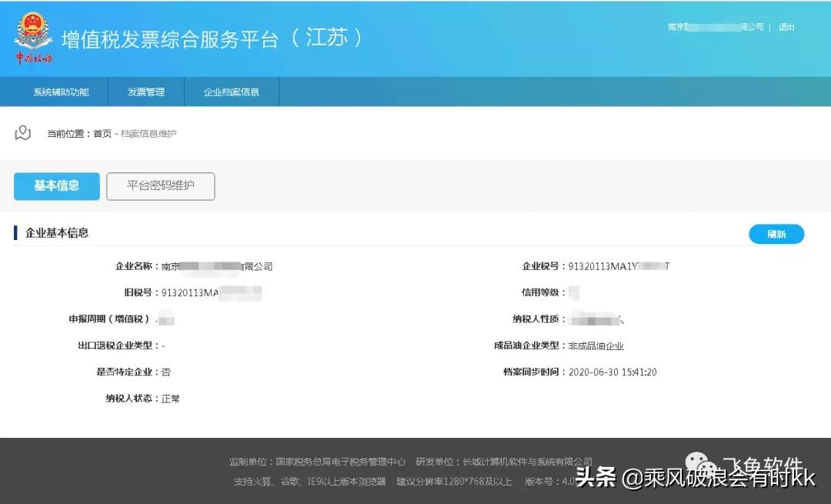Open the 首页 breadcrumb link

tap(102, 132)
